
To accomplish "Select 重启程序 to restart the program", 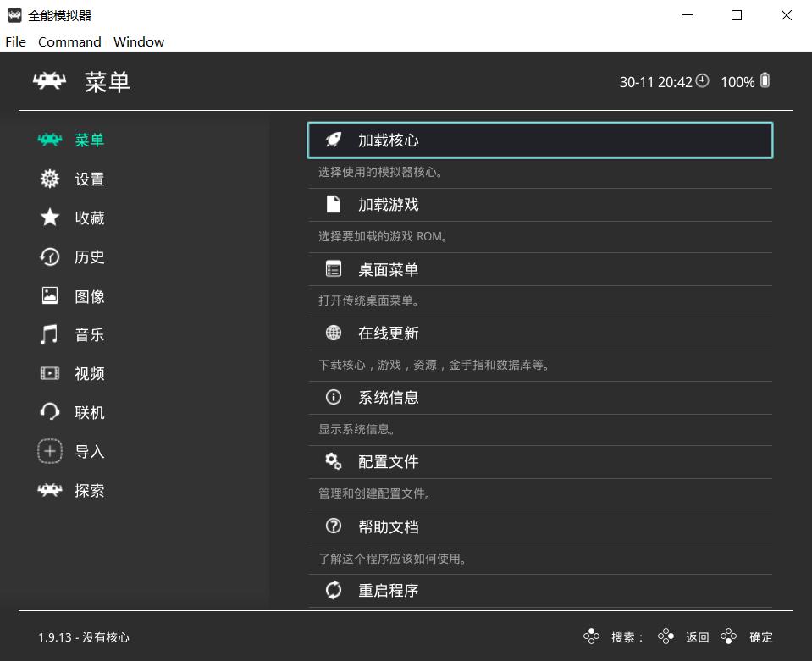I will click(389, 590).
